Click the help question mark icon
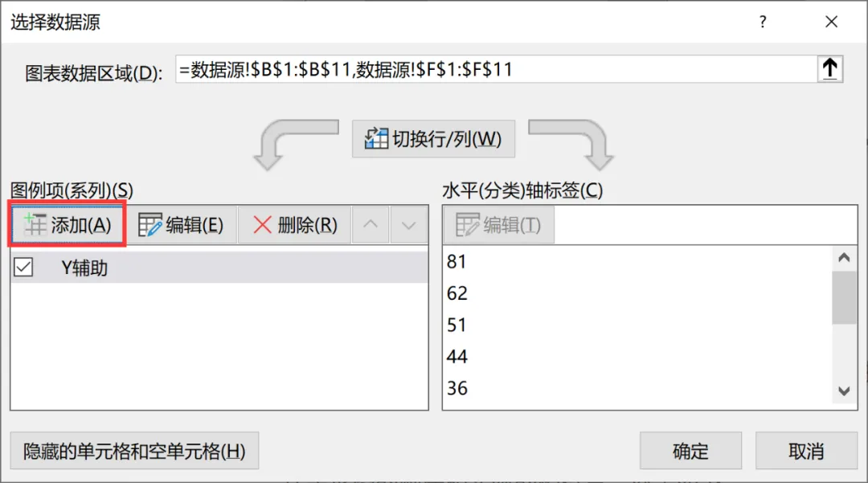The width and height of the screenshot is (868, 483). coord(763,23)
